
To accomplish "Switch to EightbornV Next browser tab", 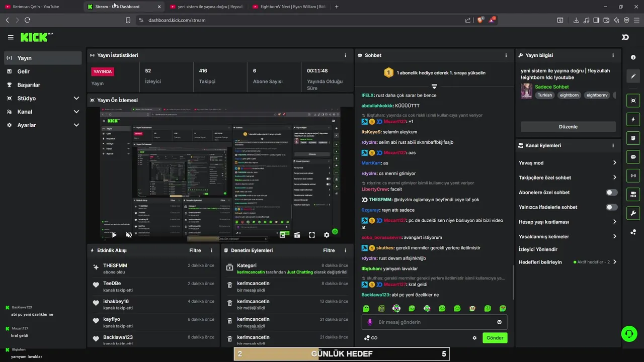I will (289, 7).
